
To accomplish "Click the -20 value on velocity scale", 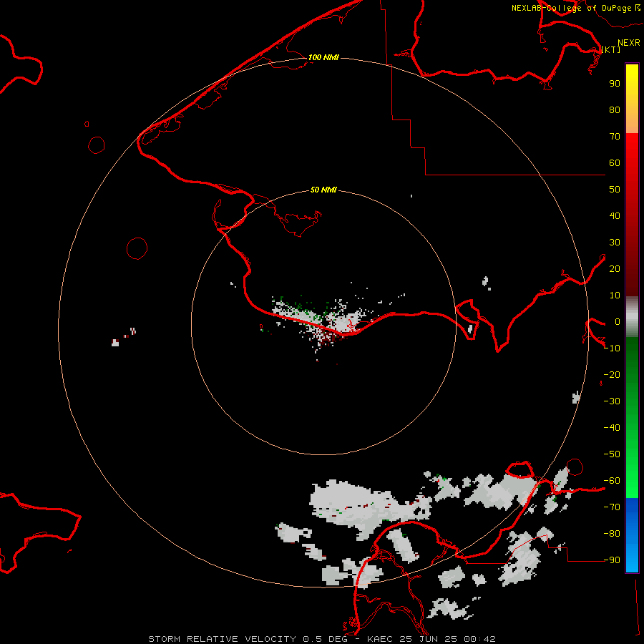I will (612, 374).
